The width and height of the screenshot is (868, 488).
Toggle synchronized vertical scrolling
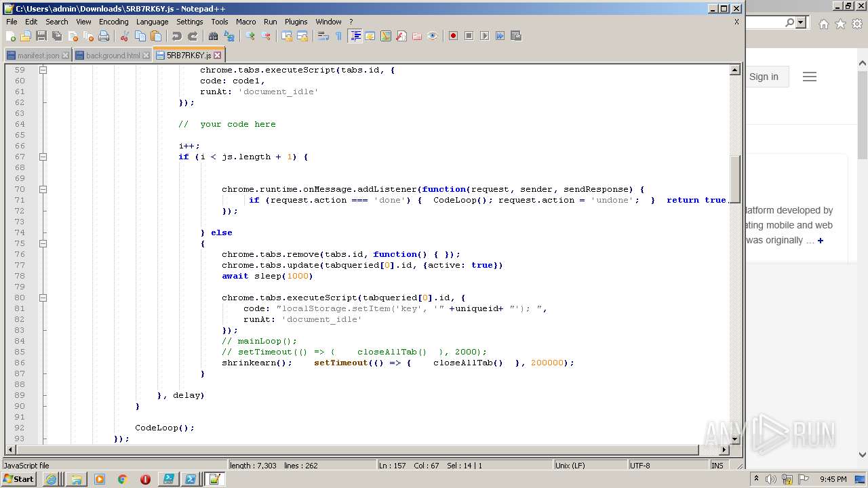(x=287, y=36)
